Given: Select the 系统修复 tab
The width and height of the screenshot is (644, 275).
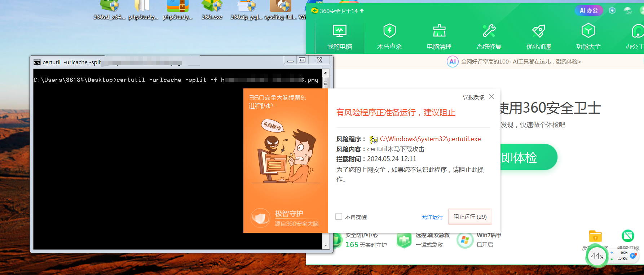Looking at the screenshot, I should (x=489, y=37).
